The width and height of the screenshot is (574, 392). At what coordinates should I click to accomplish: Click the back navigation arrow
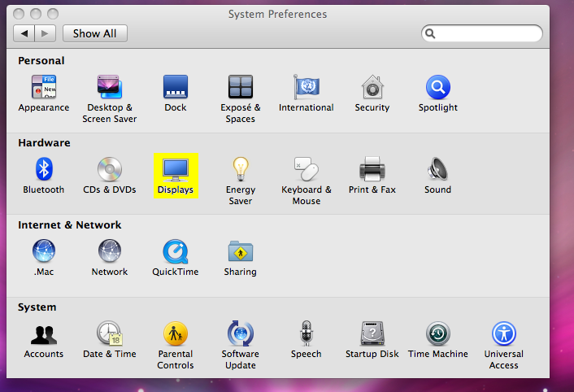click(x=24, y=33)
